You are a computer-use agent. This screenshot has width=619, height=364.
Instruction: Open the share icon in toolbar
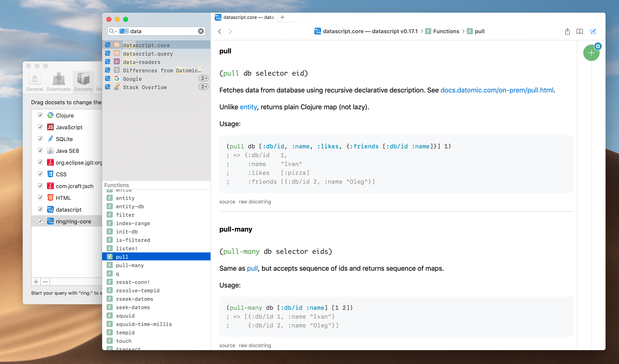click(x=567, y=32)
